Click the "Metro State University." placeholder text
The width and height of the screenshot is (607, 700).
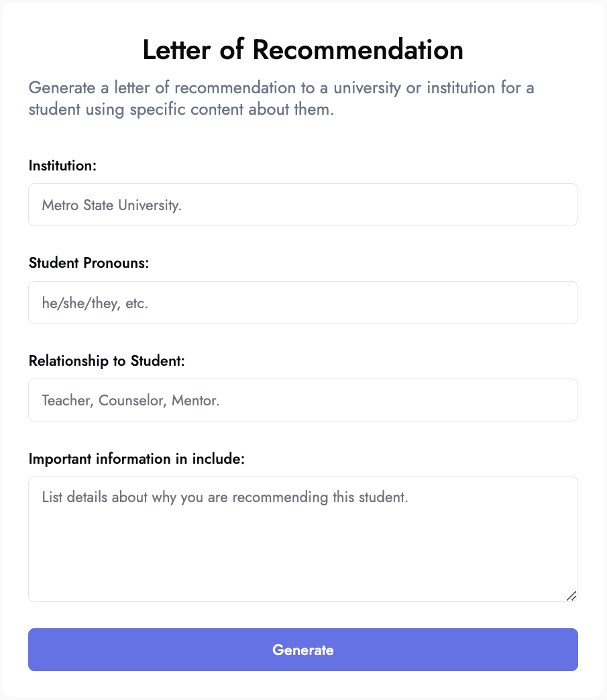pyautogui.click(x=111, y=205)
